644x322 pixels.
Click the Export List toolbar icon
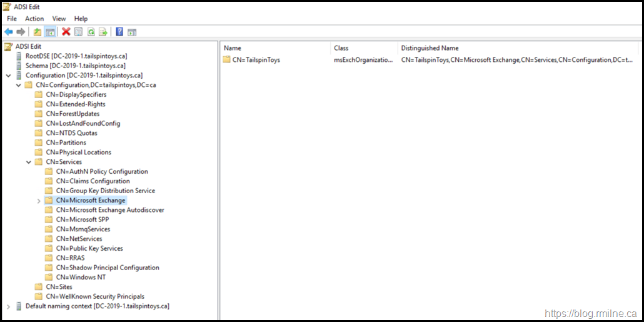[103, 32]
